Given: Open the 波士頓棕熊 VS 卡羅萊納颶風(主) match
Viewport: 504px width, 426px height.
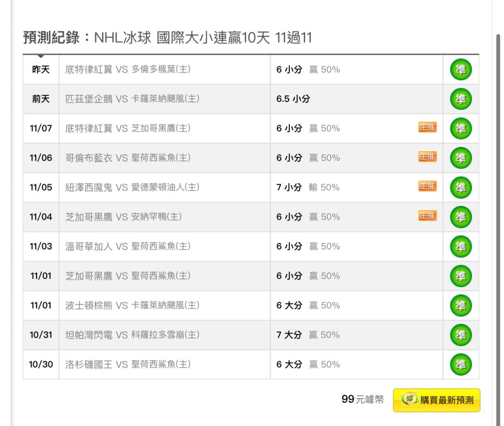Looking at the screenshot, I should coord(133,306).
